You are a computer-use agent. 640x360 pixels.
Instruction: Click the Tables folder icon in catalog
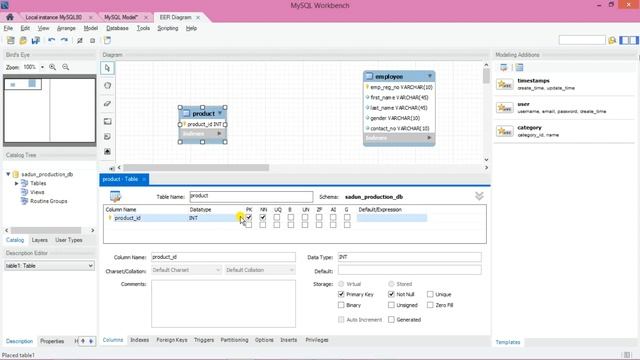24,183
